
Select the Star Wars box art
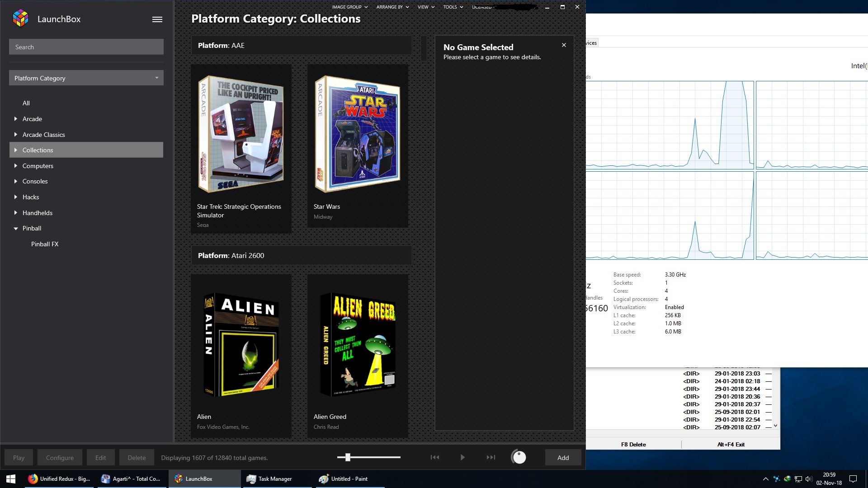(358, 134)
